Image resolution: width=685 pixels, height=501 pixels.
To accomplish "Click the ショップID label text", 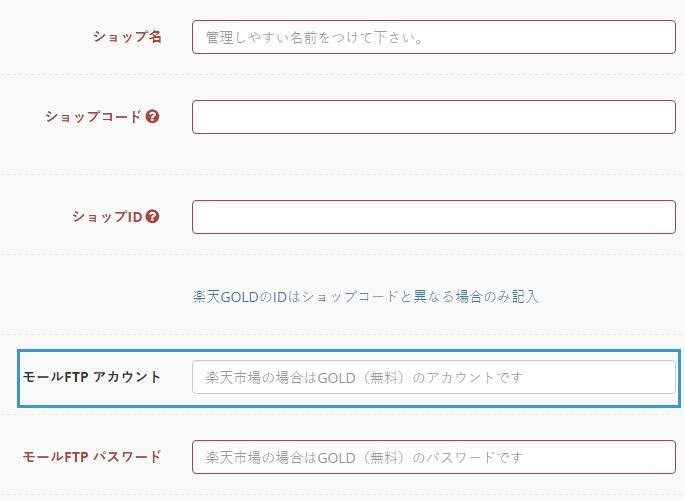I will [107, 216].
